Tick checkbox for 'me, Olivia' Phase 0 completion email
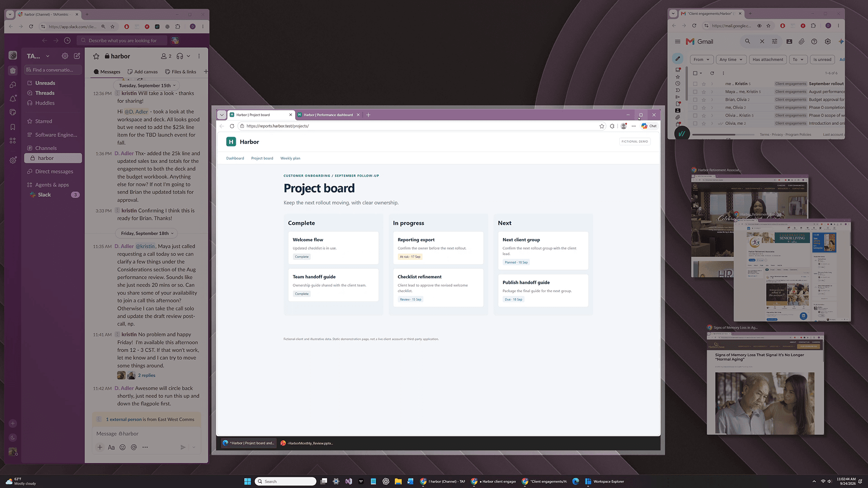Screen dimensions: 868x488 tap(695, 108)
